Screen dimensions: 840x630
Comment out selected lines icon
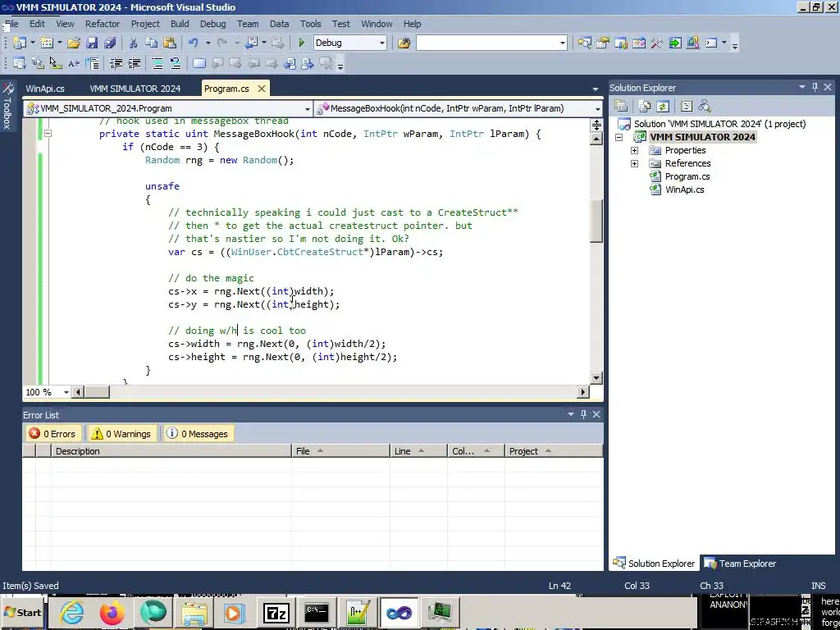pyautogui.click(x=157, y=64)
